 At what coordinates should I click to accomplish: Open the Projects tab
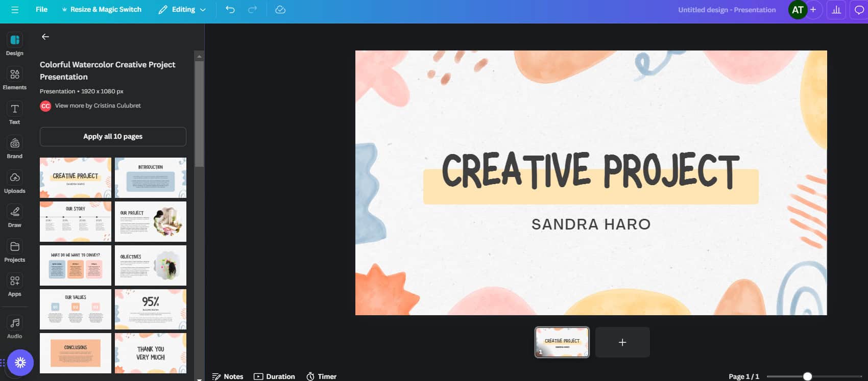[15, 251]
